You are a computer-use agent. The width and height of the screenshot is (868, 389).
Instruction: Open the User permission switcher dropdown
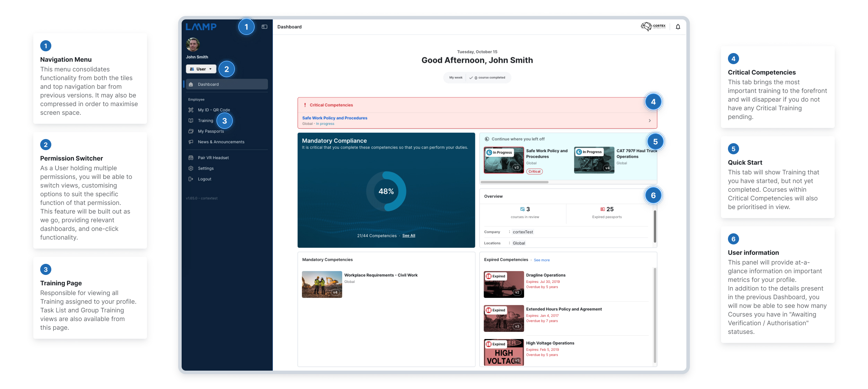[x=201, y=69]
